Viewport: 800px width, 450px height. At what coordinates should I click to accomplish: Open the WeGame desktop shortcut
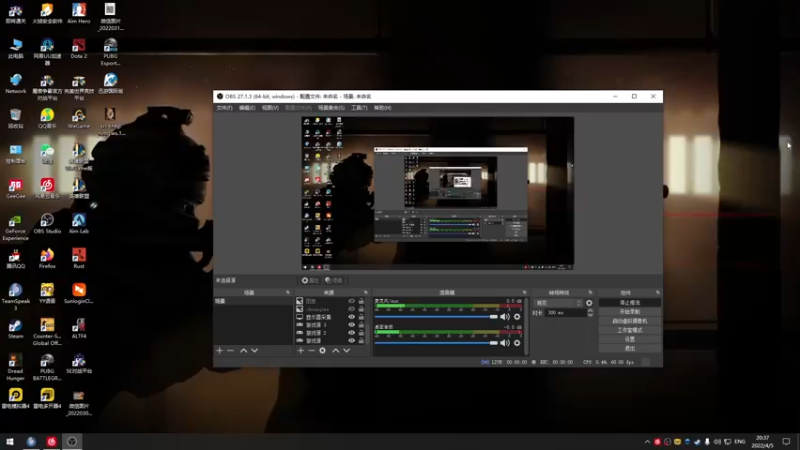(79, 119)
